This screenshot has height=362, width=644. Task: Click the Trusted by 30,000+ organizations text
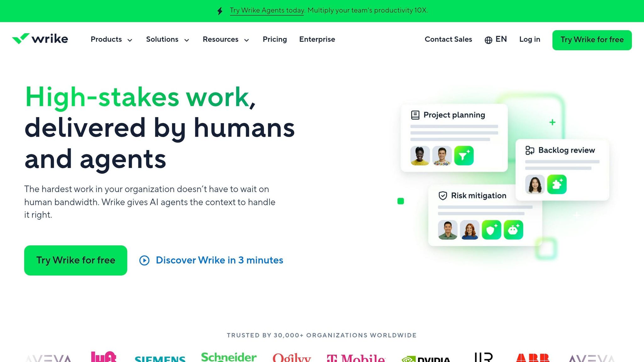tap(322, 335)
